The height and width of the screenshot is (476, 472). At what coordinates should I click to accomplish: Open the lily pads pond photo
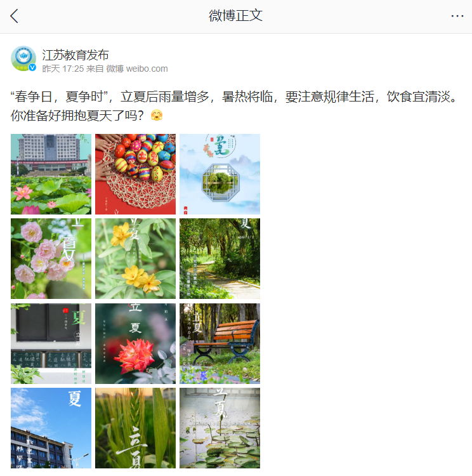[x=220, y=428]
